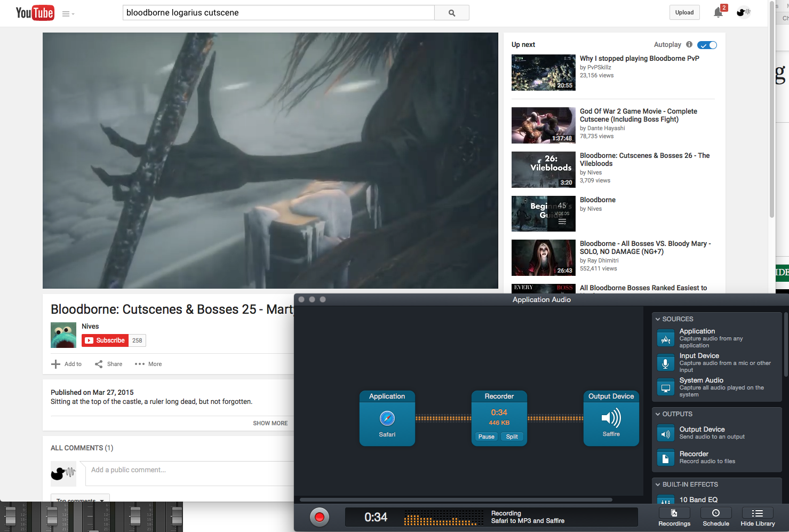
Task: Click the Application block title
Action: pos(387,396)
